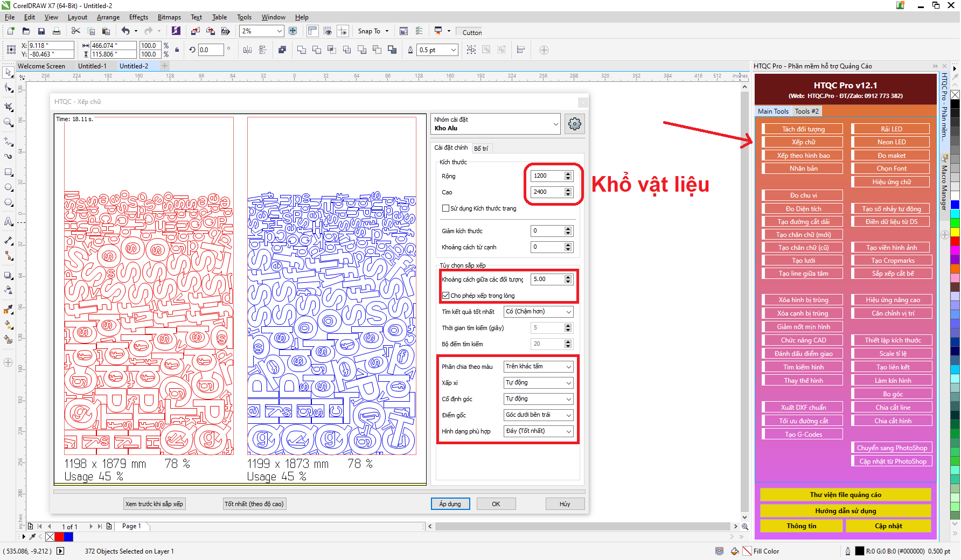Click the Hủy button
Screen dimensions: 961x560
[565, 504]
